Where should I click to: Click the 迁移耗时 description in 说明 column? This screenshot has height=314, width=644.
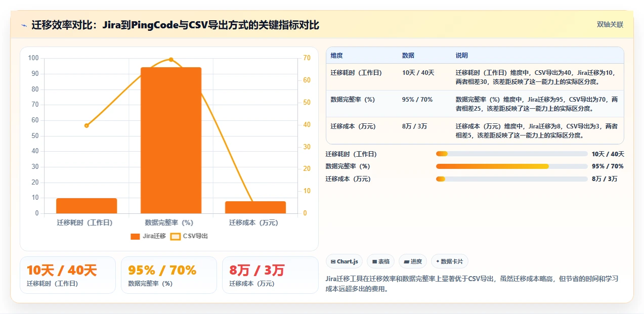[x=535, y=77]
